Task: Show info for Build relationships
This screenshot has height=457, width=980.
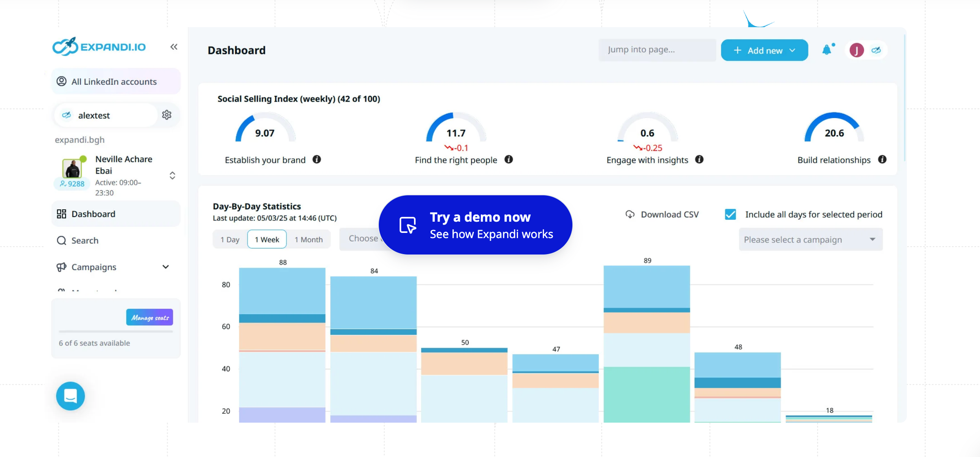Action: (882, 159)
